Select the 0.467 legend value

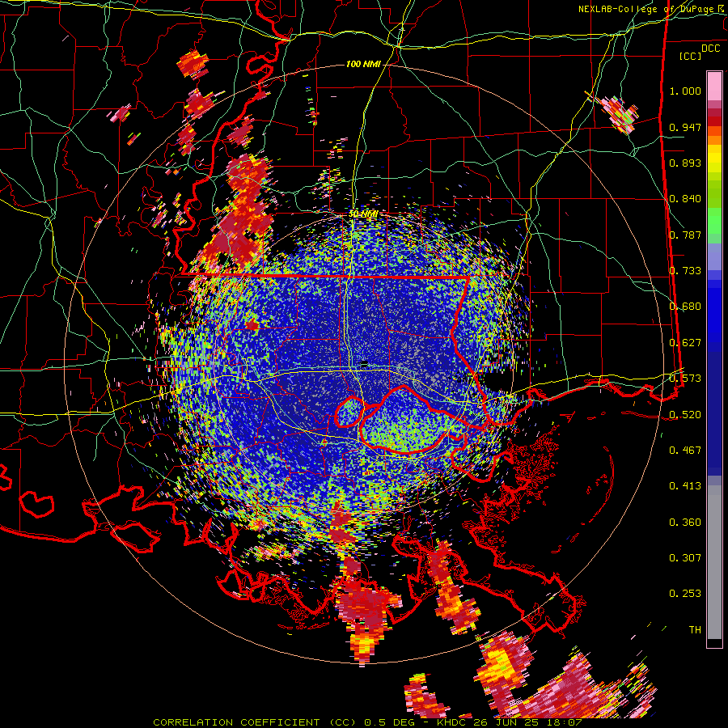click(x=685, y=451)
